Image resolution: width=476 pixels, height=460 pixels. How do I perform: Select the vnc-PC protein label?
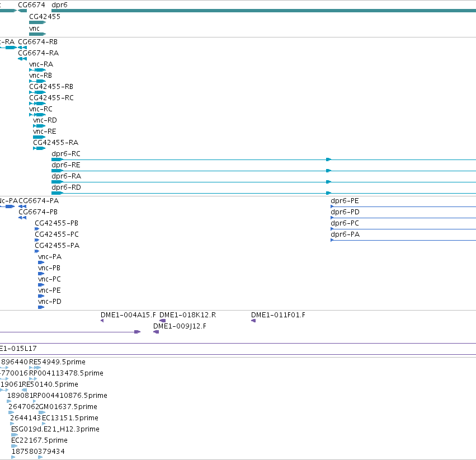click(49, 279)
